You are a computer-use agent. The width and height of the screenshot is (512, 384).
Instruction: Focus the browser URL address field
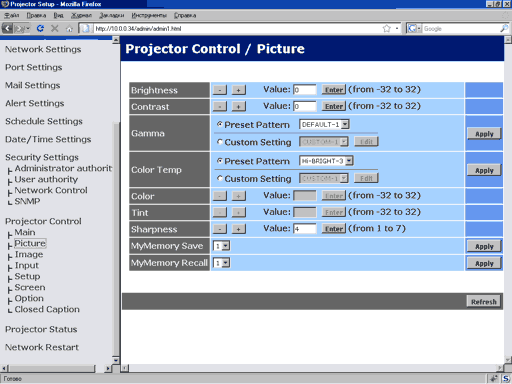[x=237, y=29]
